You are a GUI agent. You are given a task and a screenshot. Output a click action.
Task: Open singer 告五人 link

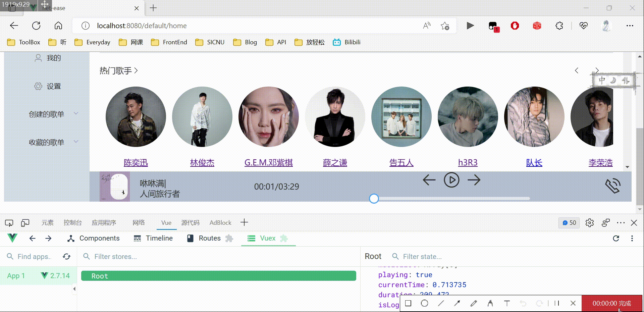tap(401, 163)
